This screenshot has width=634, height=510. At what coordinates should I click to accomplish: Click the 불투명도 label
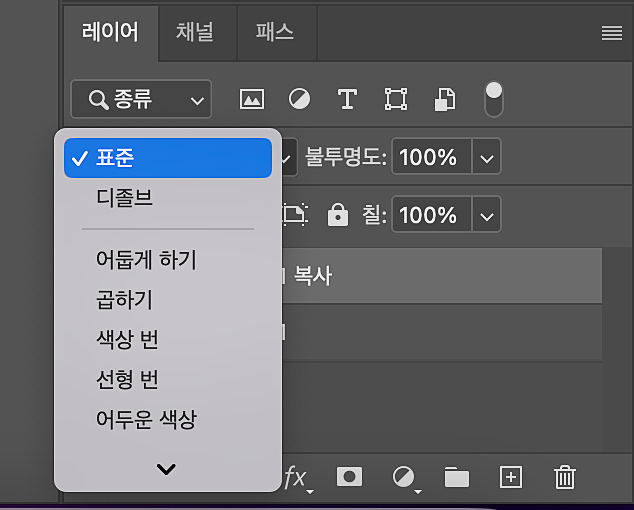pos(346,157)
